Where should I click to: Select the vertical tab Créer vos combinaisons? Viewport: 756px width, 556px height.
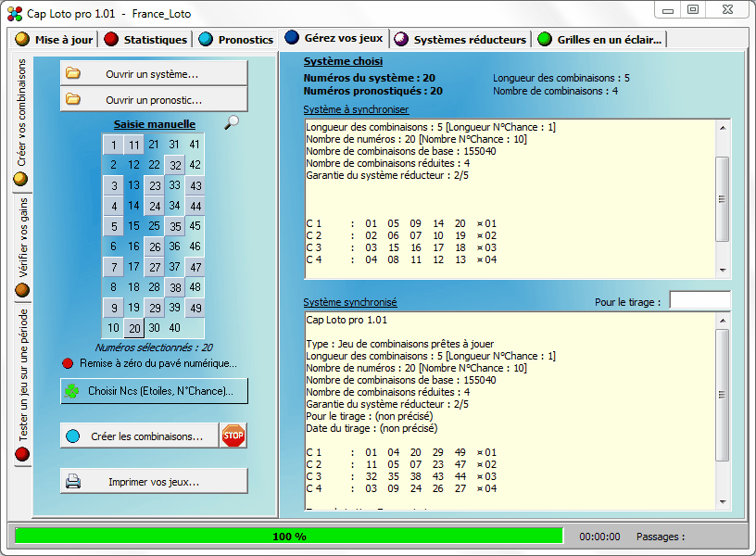pos(21,122)
